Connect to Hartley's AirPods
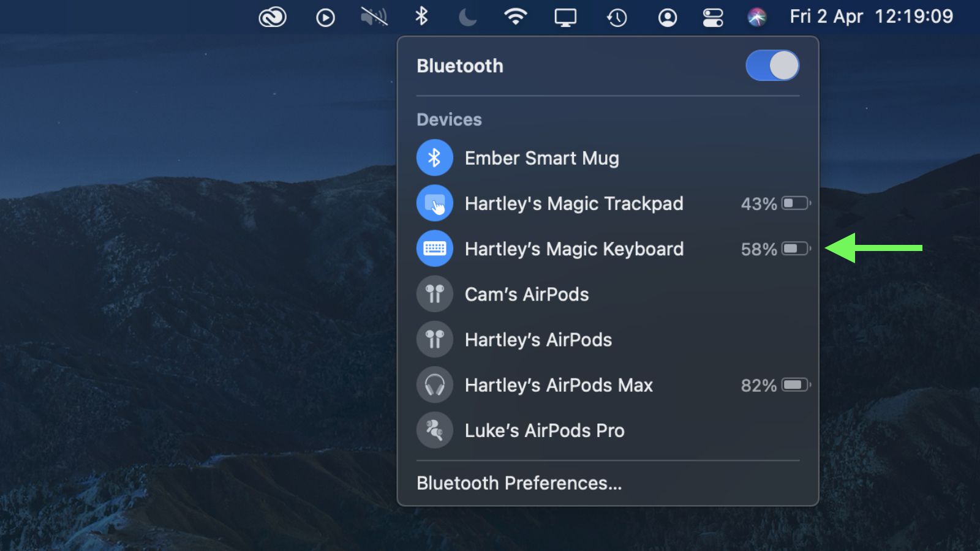This screenshot has height=551, width=980. (x=538, y=339)
